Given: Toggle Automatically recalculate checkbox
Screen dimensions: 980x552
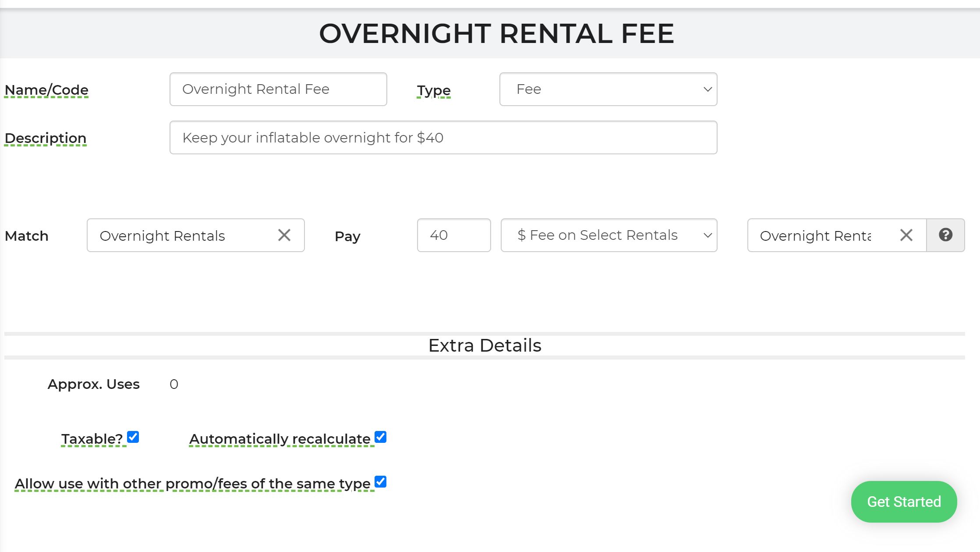Looking at the screenshot, I should 380,437.
